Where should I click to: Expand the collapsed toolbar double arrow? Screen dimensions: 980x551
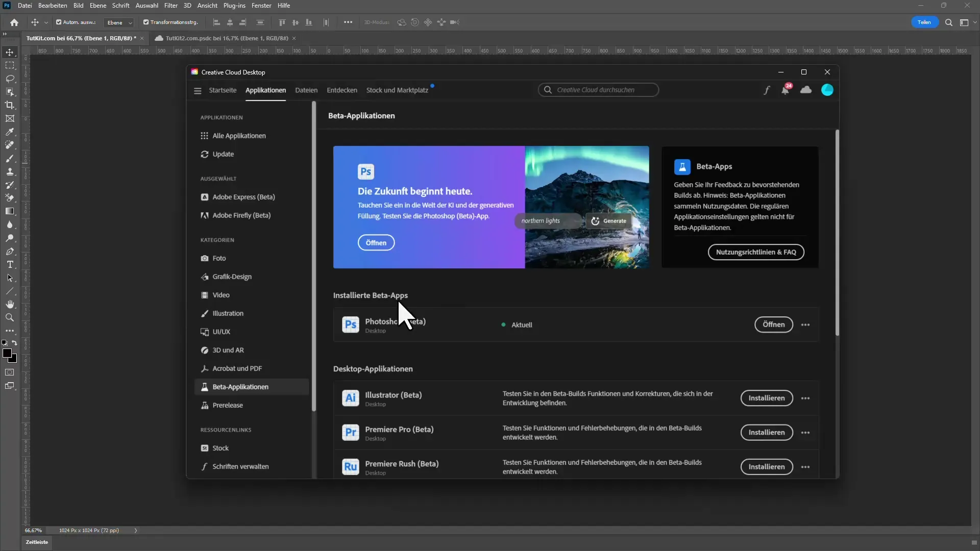5,34
